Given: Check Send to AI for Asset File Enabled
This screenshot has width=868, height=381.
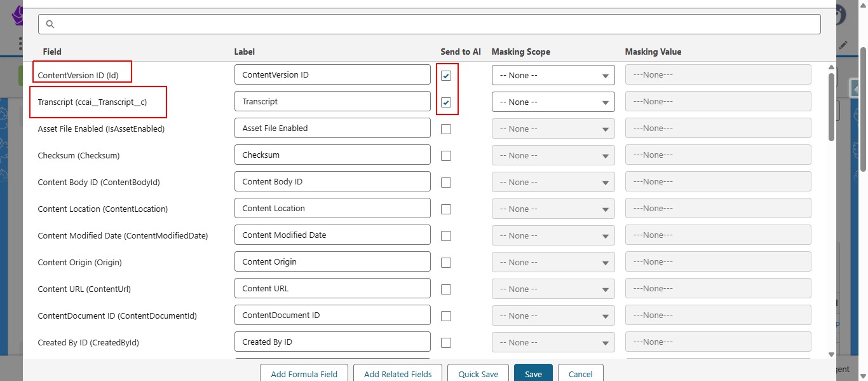Looking at the screenshot, I should coord(446,129).
